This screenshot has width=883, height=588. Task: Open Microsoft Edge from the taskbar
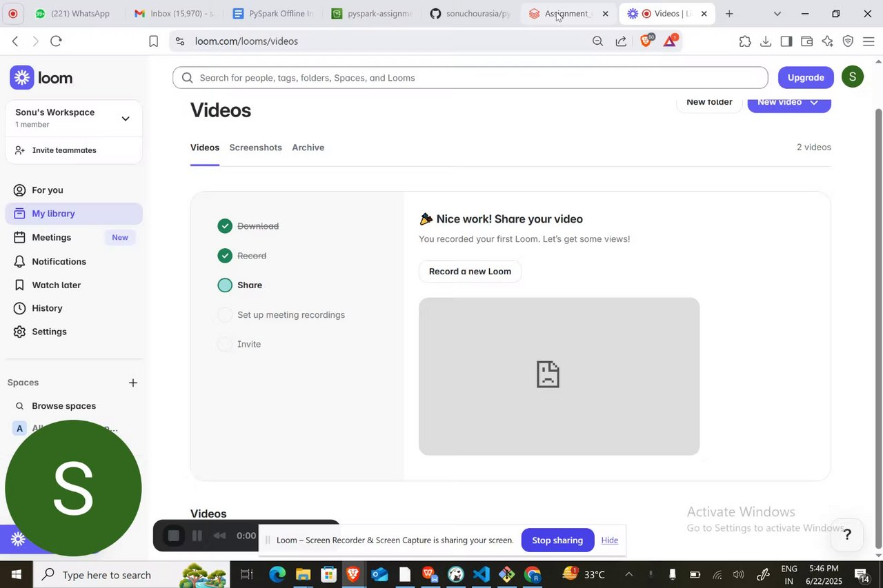pyautogui.click(x=277, y=574)
